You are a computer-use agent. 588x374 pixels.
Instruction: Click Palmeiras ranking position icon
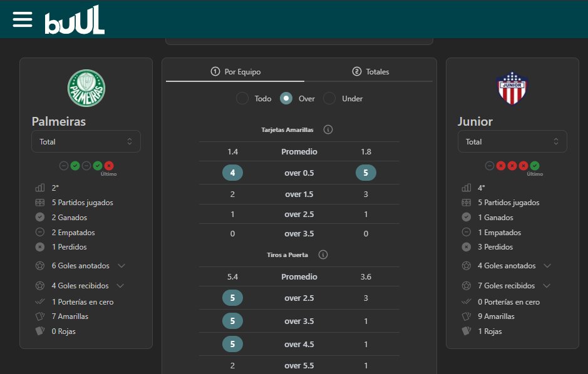(x=39, y=188)
